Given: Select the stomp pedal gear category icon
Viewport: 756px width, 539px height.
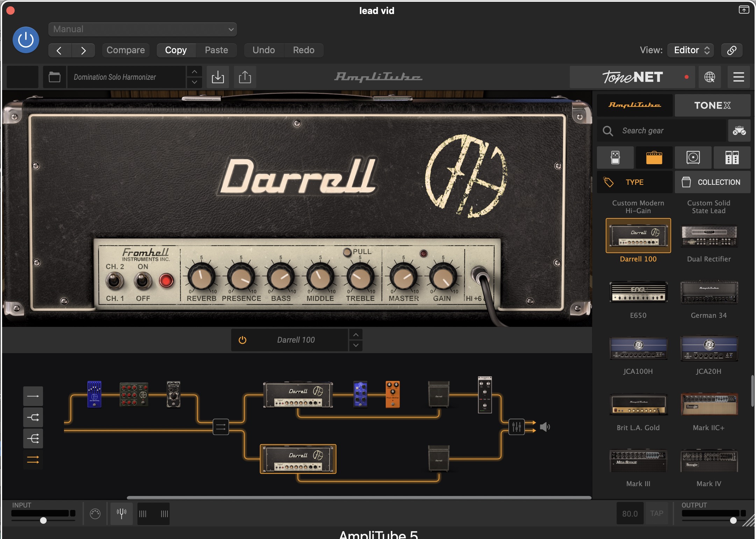Looking at the screenshot, I should click(615, 158).
